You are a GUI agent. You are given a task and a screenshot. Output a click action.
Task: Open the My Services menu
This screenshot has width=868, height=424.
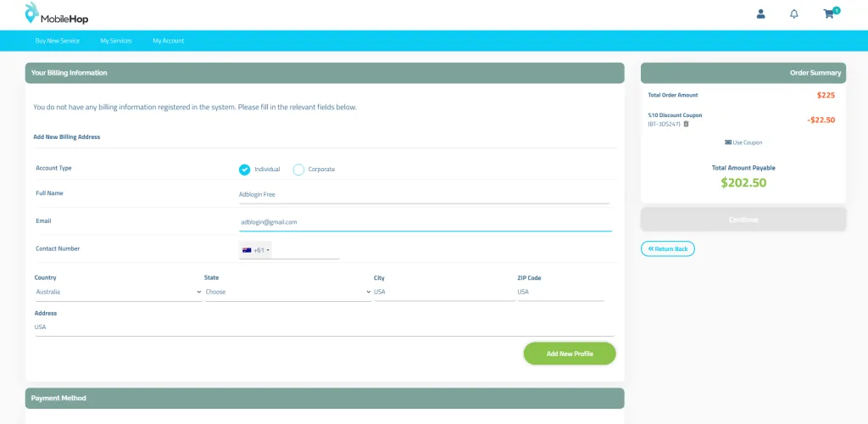pyautogui.click(x=116, y=41)
